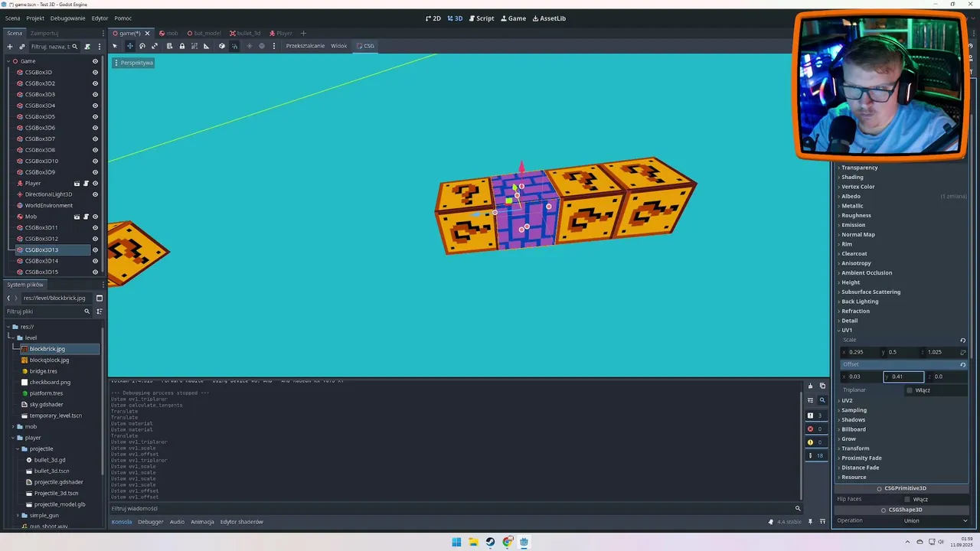Open the 3D viewport toolbar options dots

point(273,46)
